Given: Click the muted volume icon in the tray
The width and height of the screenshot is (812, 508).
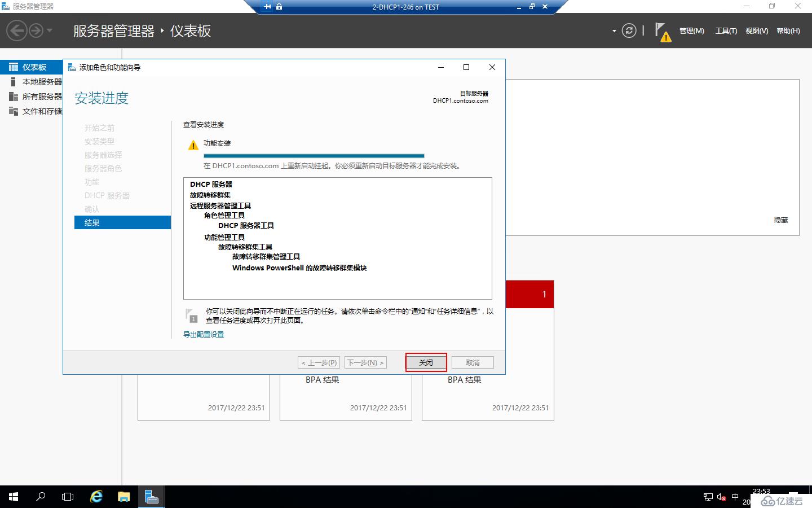Looking at the screenshot, I should click(x=721, y=497).
